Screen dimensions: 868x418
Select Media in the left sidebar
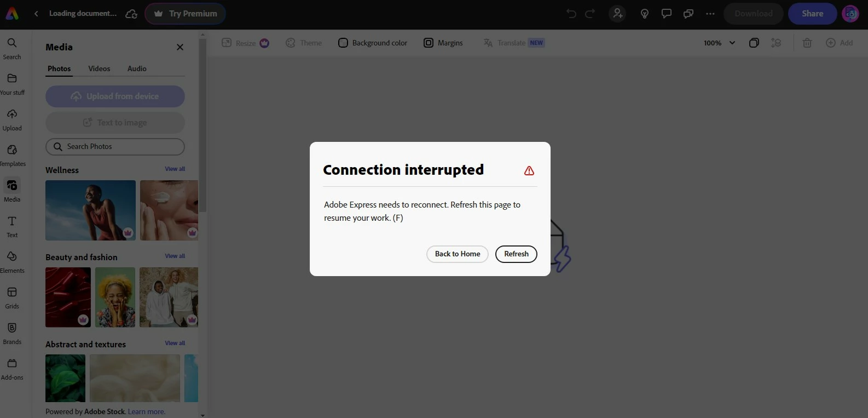pyautogui.click(x=12, y=191)
